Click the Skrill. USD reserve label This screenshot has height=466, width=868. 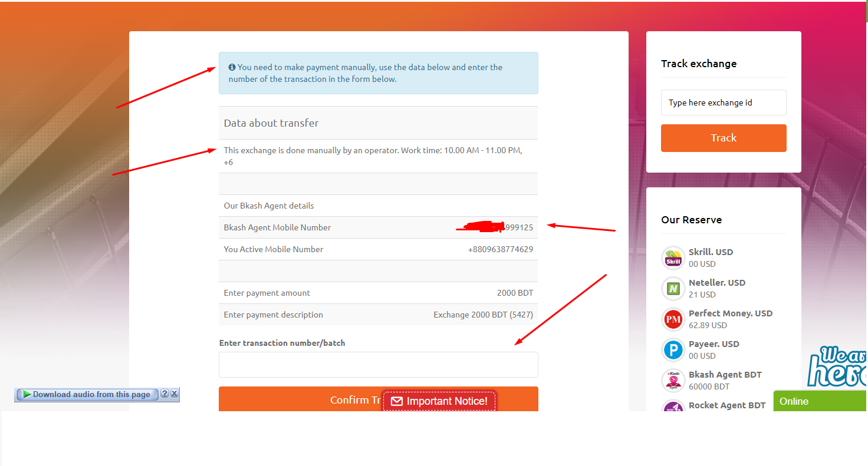point(711,252)
